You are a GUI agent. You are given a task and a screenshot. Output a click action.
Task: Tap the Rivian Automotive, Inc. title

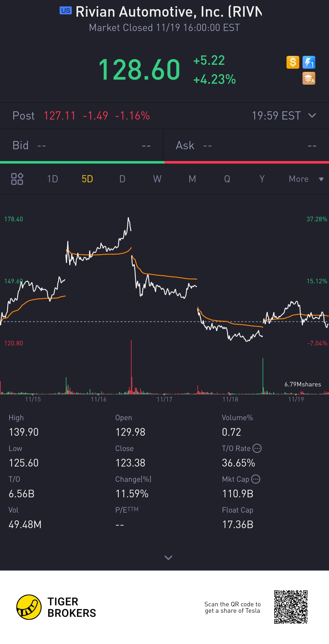(x=169, y=12)
